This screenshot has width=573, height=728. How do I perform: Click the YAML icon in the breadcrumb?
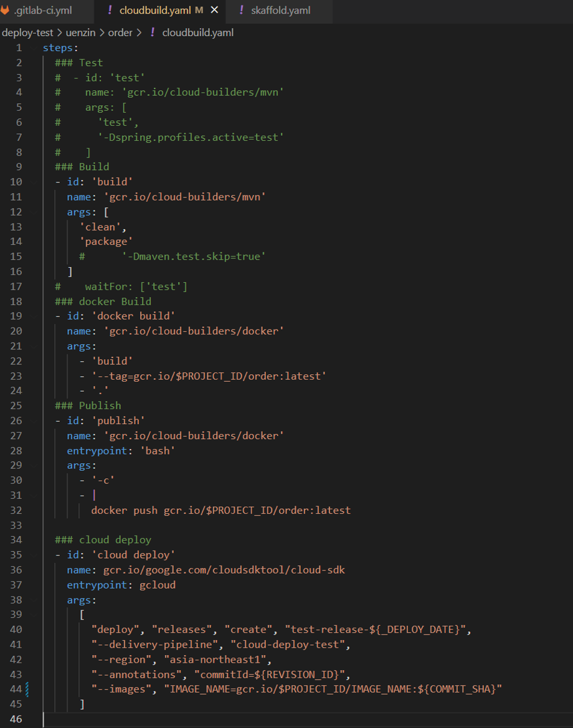(153, 32)
